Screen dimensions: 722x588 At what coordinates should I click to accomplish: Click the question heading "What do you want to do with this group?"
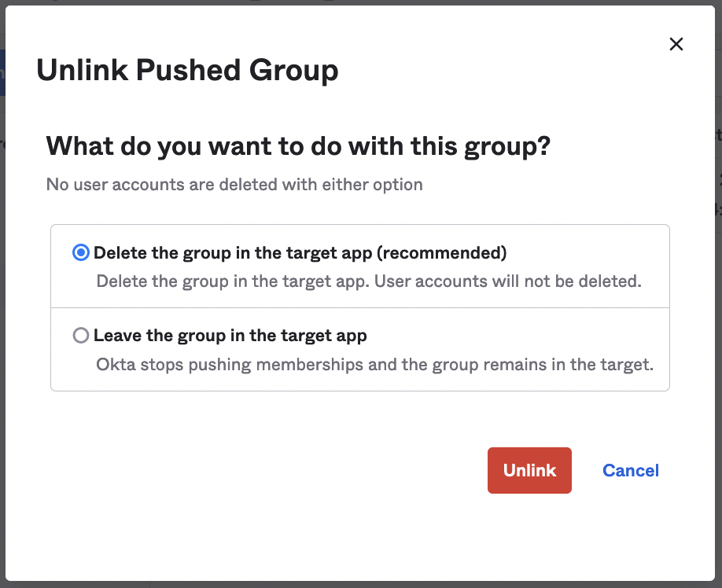pyautogui.click(x=299, y=146)
